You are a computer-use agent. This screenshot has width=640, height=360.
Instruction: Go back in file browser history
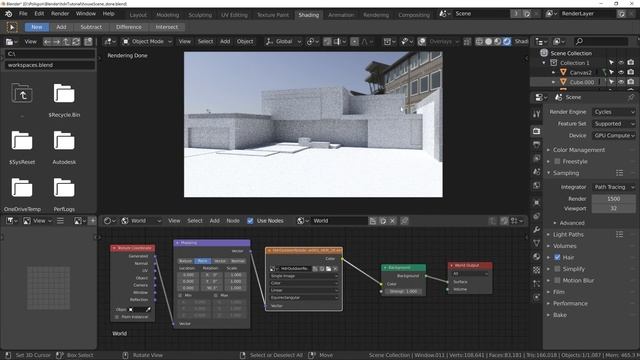47,42
